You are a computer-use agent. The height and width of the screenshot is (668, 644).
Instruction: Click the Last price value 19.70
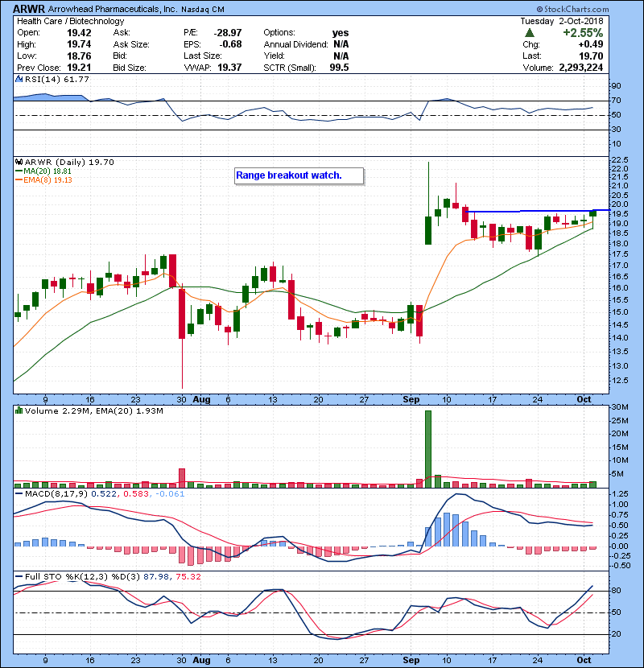click(x=591, y=56)
